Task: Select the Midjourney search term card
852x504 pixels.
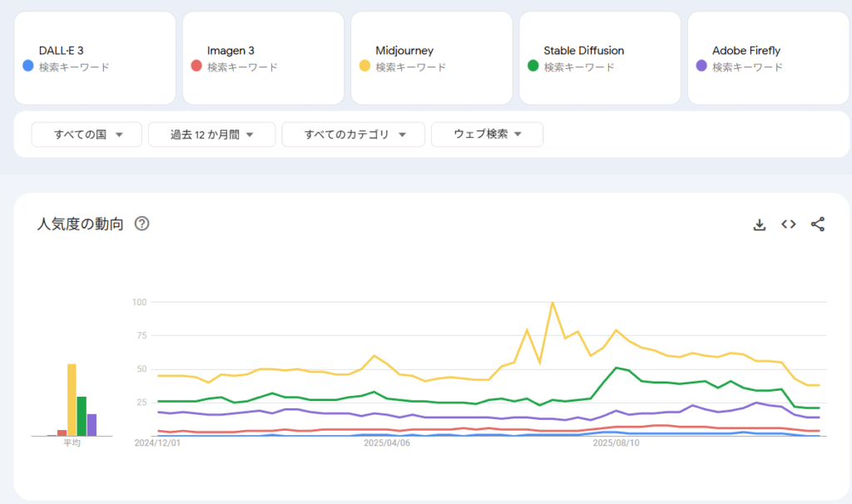Action: (x=432, y=58)
